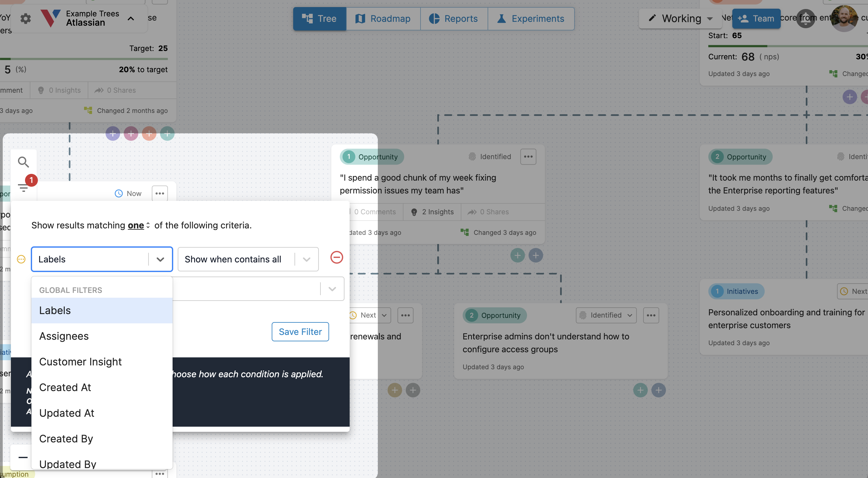Click 'Personalized onboarding and training' card title
The height and width of the screenshot is (478, 868).
pos(787,319)
